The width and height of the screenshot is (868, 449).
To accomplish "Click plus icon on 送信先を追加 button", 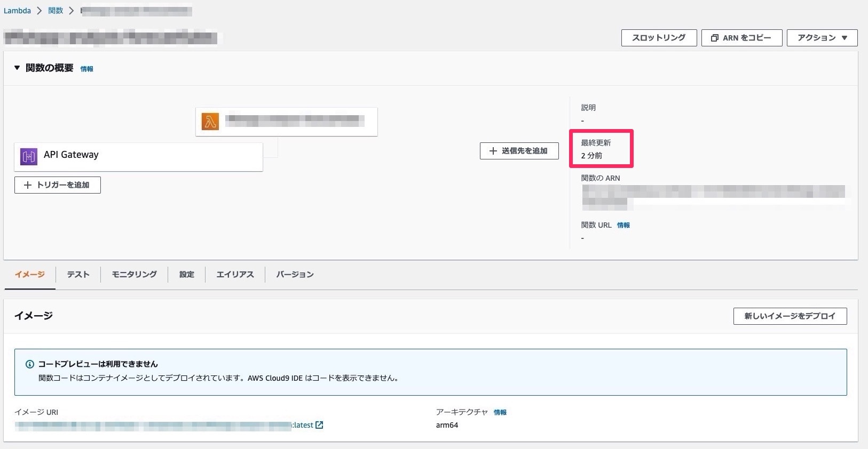I will coord(493,151).
